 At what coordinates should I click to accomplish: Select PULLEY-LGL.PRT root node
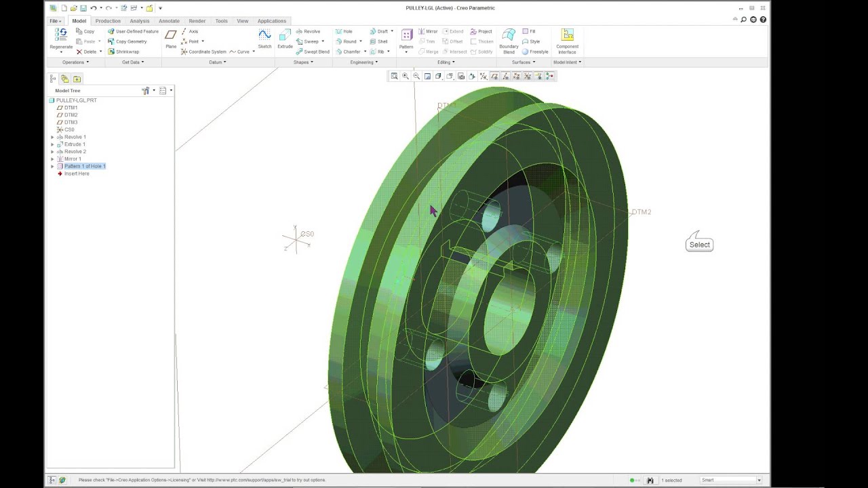(73, 100)
